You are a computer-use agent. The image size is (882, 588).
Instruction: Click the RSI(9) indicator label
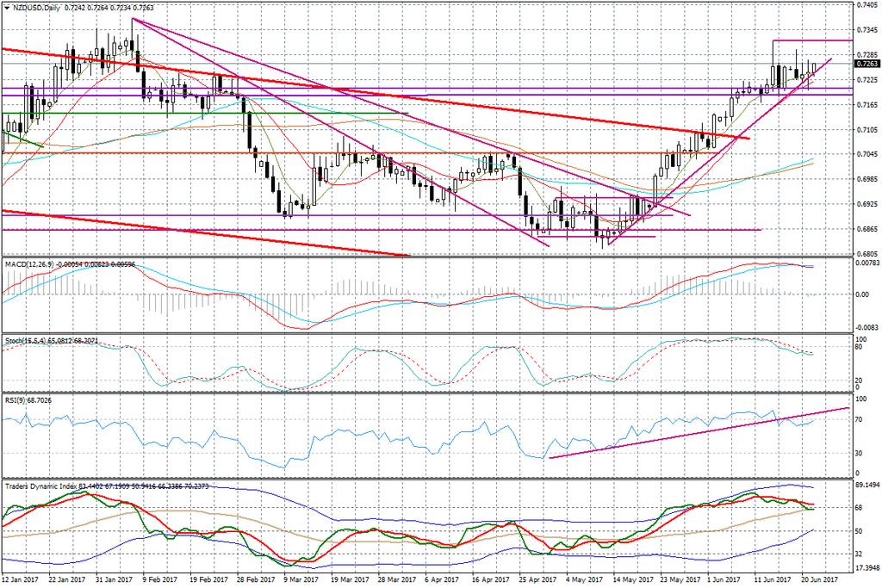point(16,399)
